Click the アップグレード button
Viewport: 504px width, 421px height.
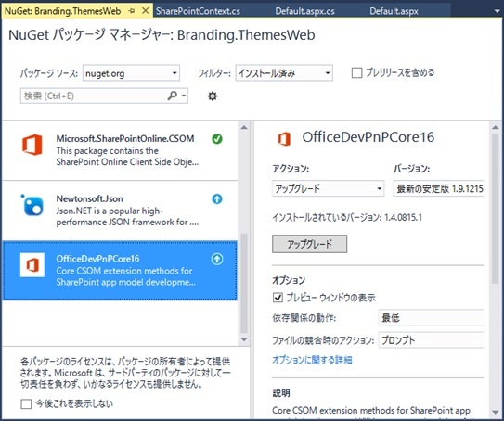309,244
